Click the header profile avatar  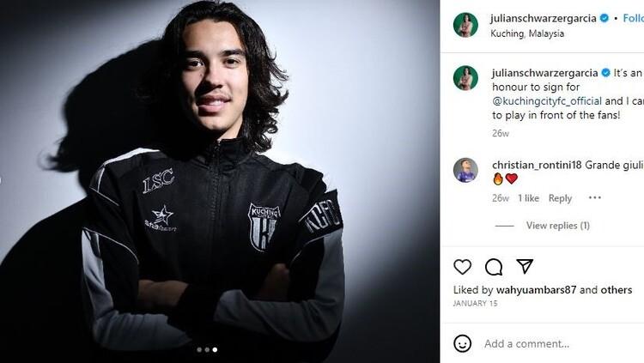pos(465,25)
